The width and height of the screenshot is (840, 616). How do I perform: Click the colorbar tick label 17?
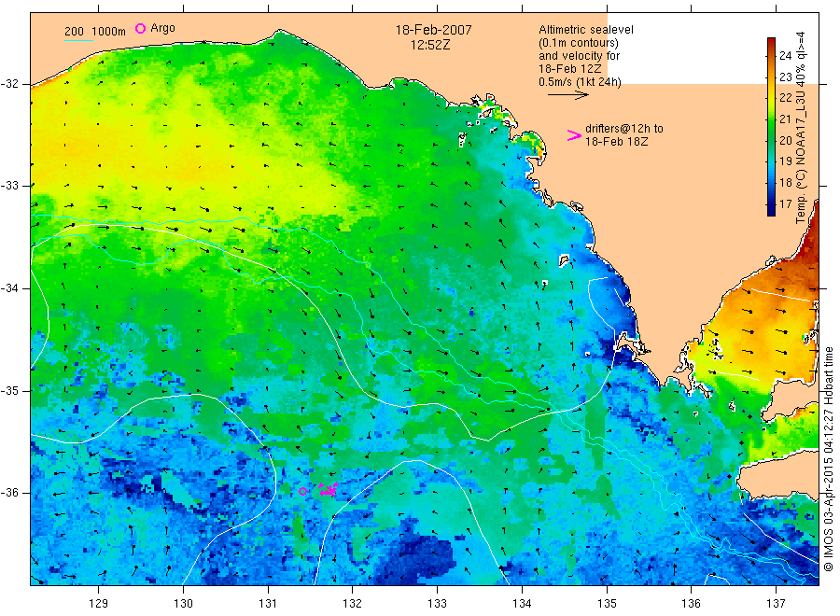pyautogui.click(x=785, y=204)
